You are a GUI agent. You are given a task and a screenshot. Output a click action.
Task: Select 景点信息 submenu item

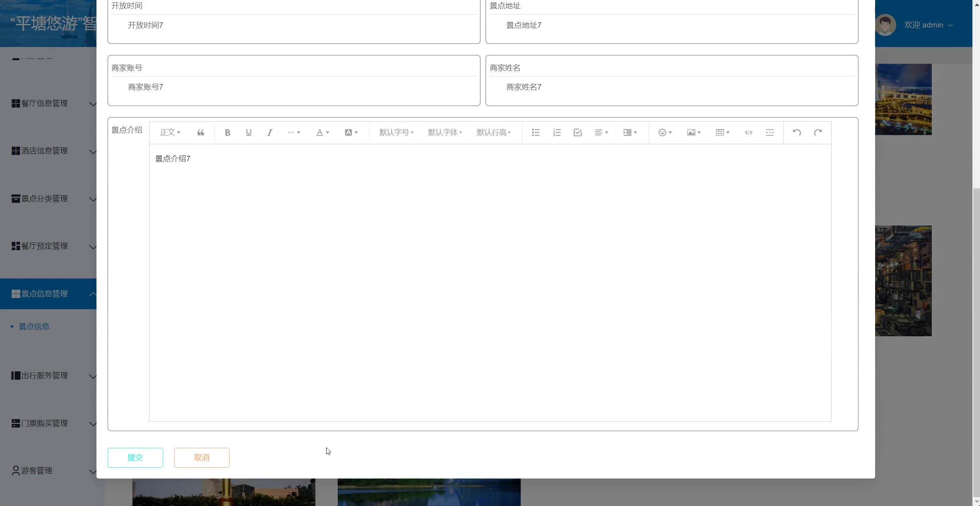(x=34, y=327)
